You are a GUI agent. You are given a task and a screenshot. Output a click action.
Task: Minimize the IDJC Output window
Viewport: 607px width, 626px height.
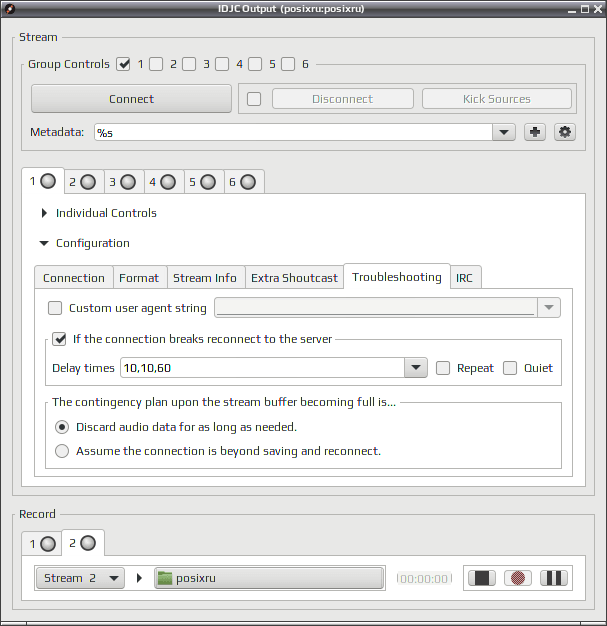tap(572, 10)
